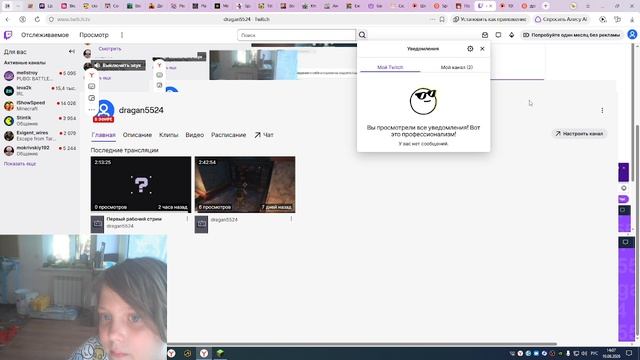Open the three-dot menu beside Просмотр
The image size is (640, 360).
122,35
